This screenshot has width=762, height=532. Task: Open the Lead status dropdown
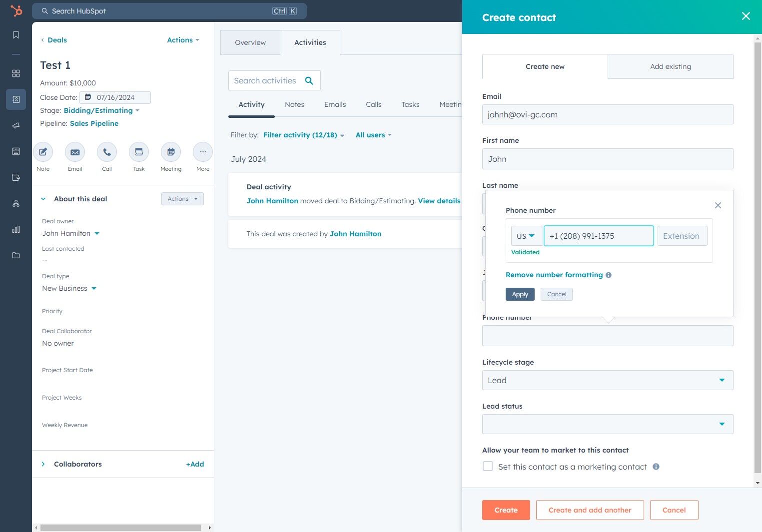click(608, 424)
